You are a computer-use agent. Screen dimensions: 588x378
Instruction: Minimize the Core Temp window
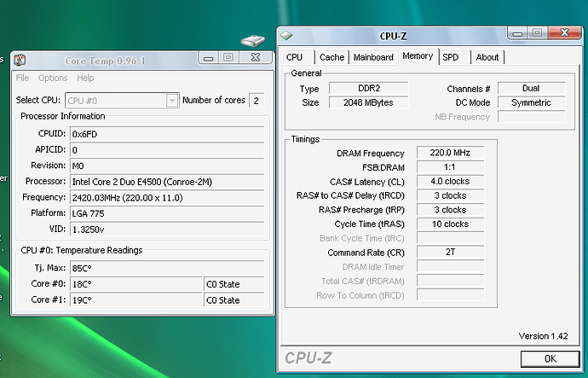(208, 58)
